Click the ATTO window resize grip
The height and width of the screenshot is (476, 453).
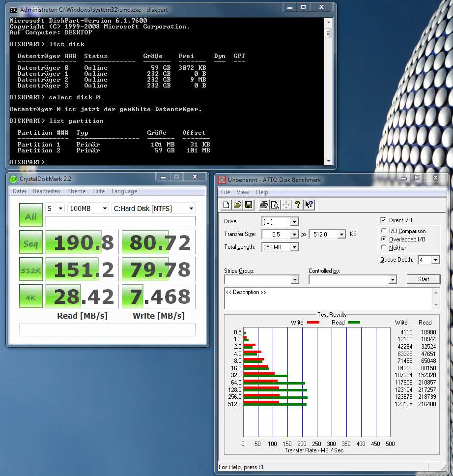(x=443, y=468)
